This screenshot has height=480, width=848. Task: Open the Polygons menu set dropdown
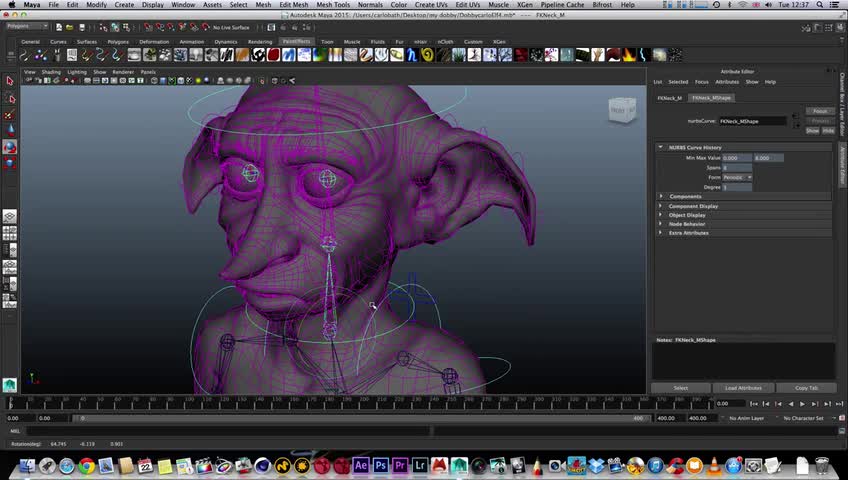pyautogui.click(x=27, y=26)
